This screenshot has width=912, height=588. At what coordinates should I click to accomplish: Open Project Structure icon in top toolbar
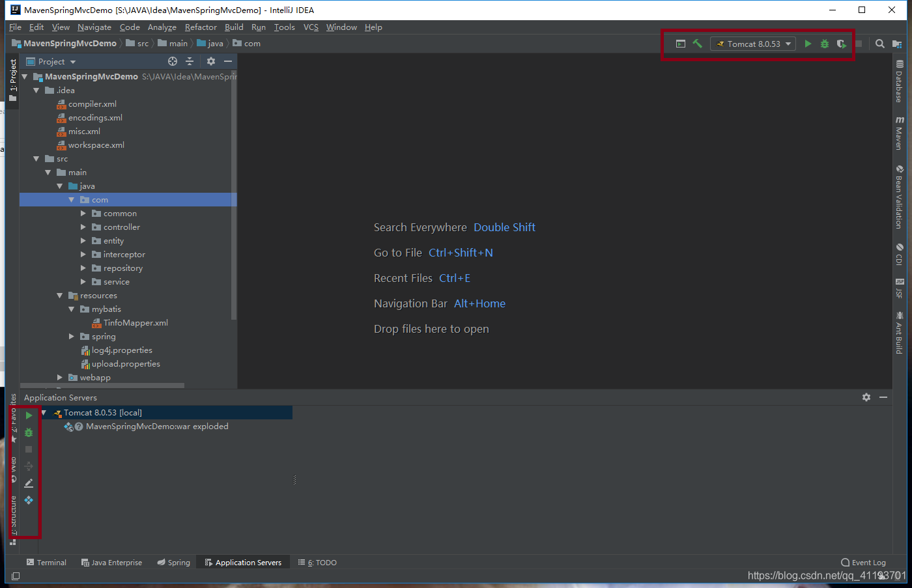coord(897,44)
